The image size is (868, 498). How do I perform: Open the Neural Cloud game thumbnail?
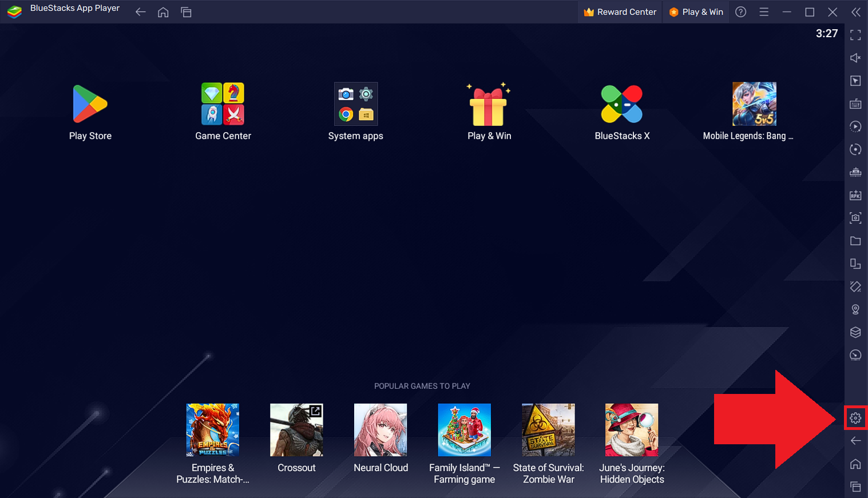click(x=381, y=430)
